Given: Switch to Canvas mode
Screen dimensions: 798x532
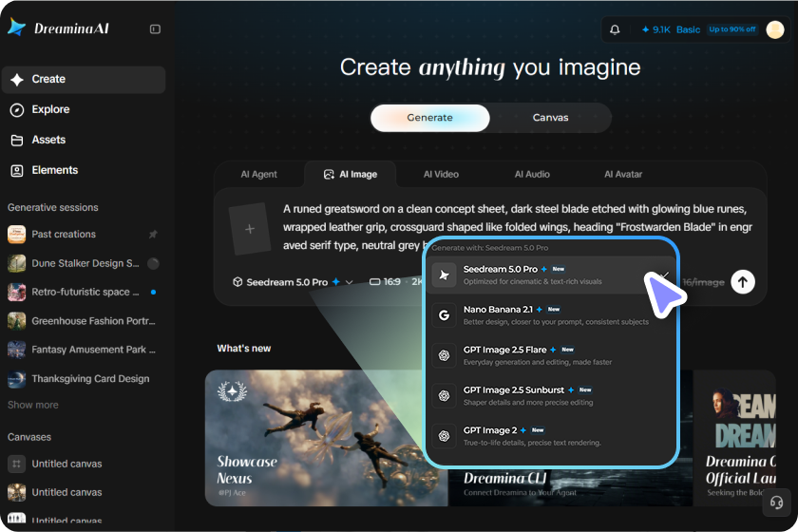Looking at the screenshot, I should click(x=550, y=118).
